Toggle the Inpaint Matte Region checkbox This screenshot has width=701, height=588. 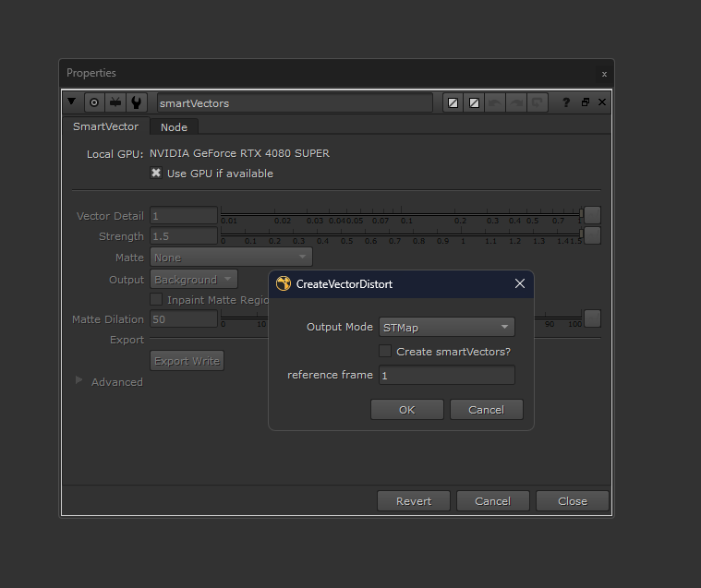point(156,300)
